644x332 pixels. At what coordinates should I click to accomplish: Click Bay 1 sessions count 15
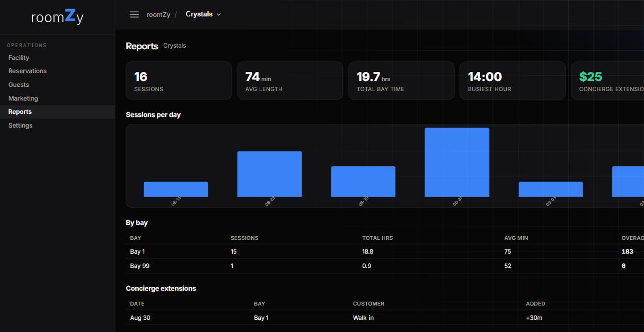[x=234, y=252]
